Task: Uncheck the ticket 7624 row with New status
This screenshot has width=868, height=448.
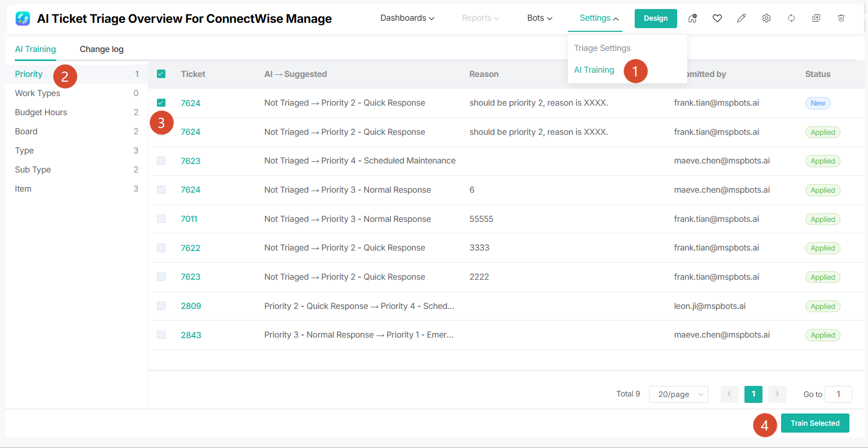Action: coord(161,102)
